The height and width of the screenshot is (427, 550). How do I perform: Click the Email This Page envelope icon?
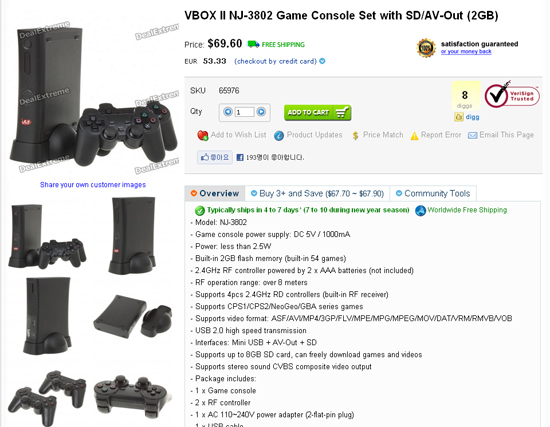pos(472,135)
